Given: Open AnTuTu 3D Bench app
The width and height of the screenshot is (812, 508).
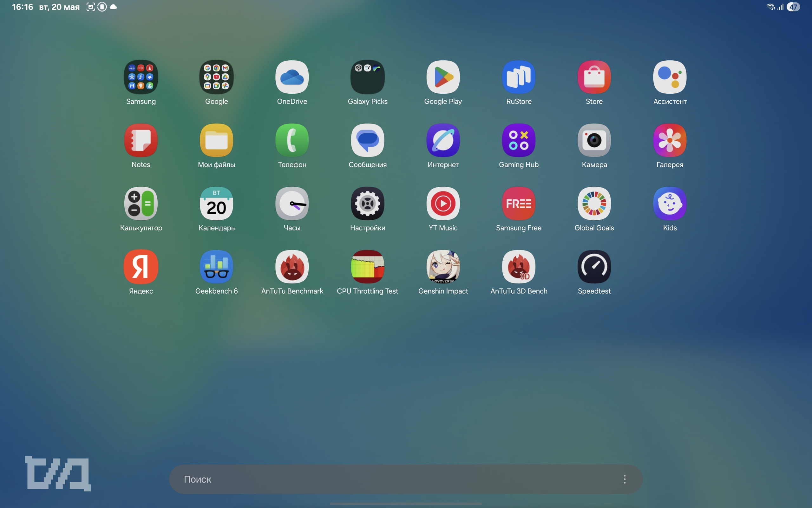Looking at the screenshot, I should pos(519,267).
